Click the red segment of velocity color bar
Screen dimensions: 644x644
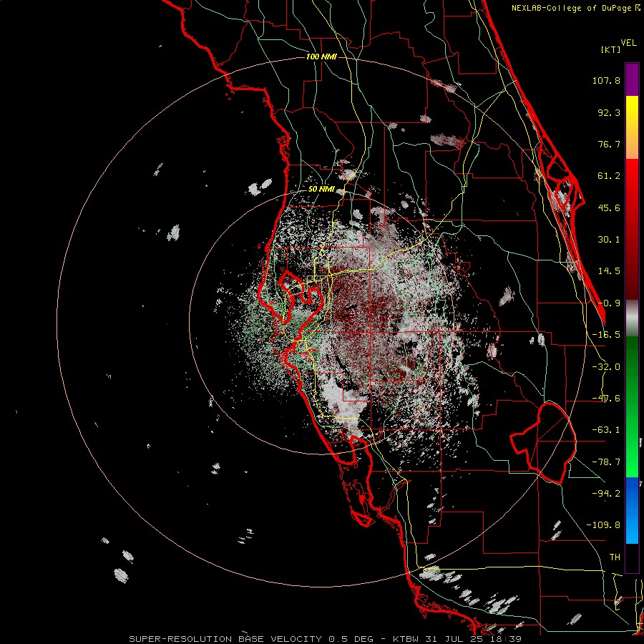(x=632, y=229)
